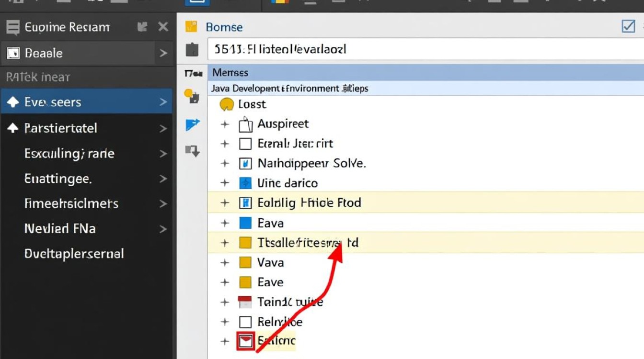This screenshot has height=359, width=644.
Task: Click the clipboard icon beside the path field
Action: click(192, 49)
